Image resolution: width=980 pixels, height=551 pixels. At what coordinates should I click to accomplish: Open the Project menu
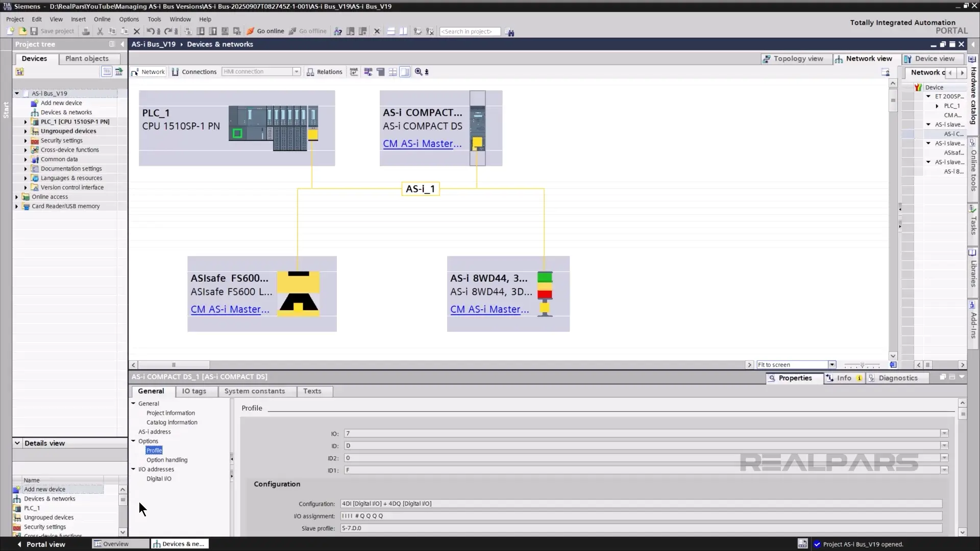click(15, 19)
